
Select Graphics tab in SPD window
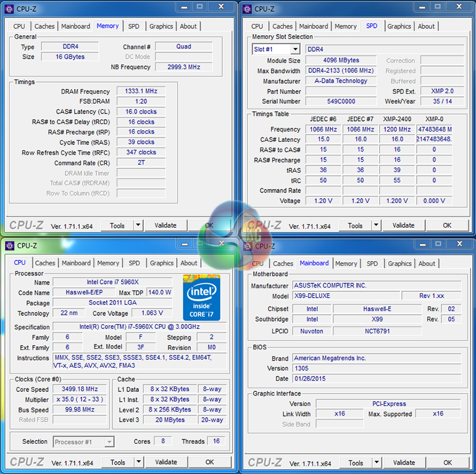[x=399, y=27]
